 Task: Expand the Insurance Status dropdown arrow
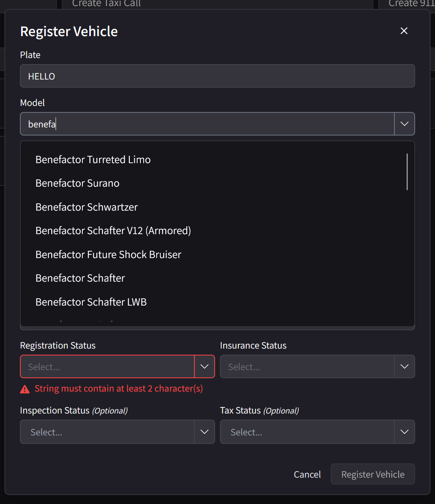tap(404, 367)
